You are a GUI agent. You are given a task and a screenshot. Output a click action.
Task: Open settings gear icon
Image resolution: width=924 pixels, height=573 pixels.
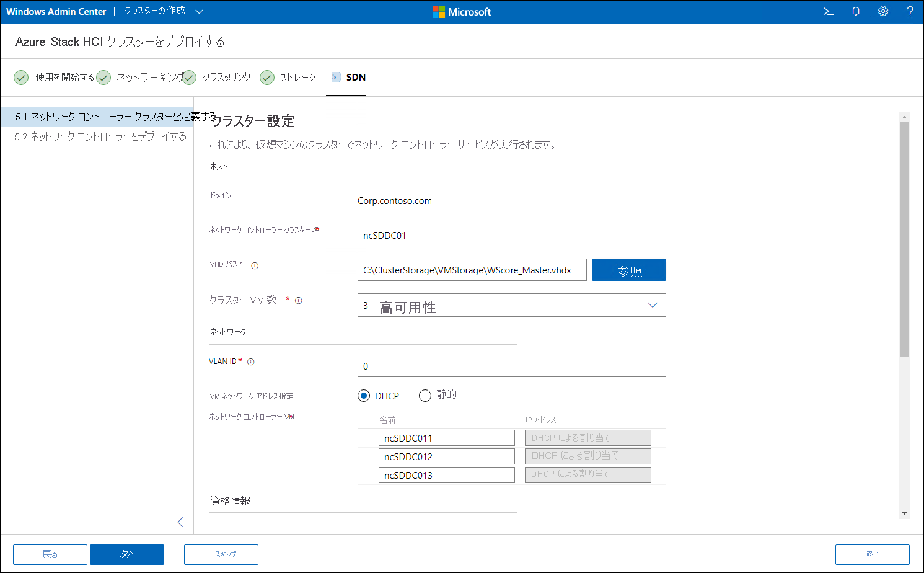tap(883, 11)
